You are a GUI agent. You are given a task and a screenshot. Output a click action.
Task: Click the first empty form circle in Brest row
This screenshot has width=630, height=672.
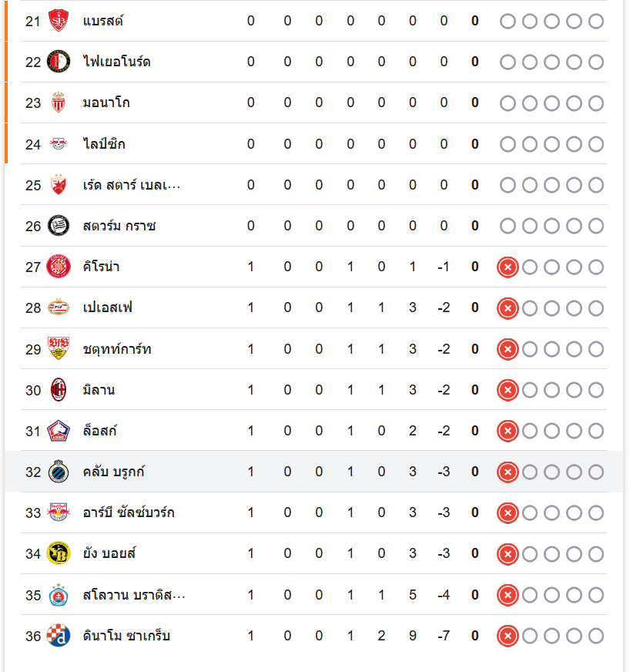[508, 21]
